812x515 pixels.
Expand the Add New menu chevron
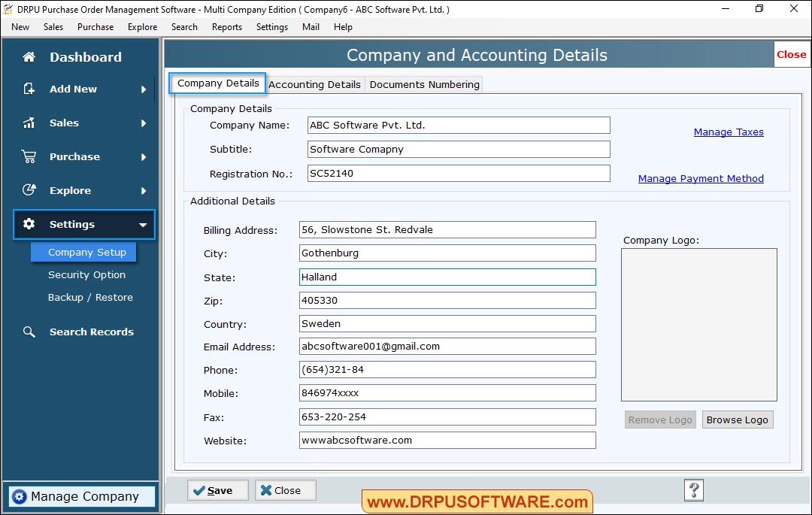click(x=144, y=89)
